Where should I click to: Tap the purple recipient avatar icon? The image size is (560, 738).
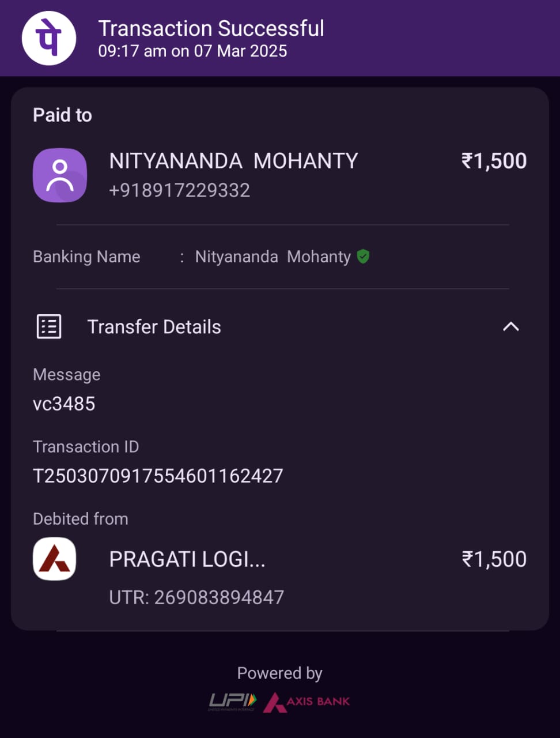click(60, 175)
